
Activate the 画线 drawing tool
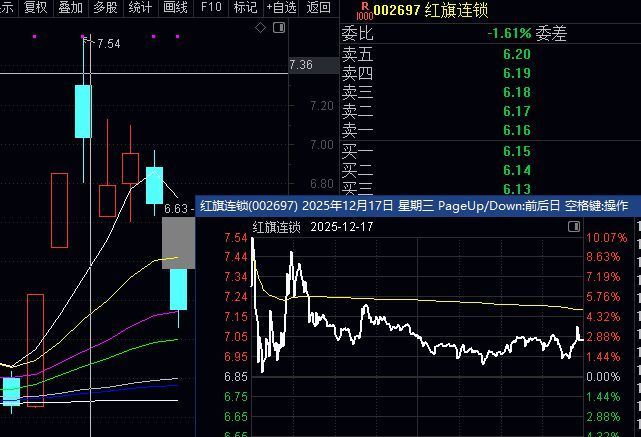pyautogui.click(x=175, y=7)
